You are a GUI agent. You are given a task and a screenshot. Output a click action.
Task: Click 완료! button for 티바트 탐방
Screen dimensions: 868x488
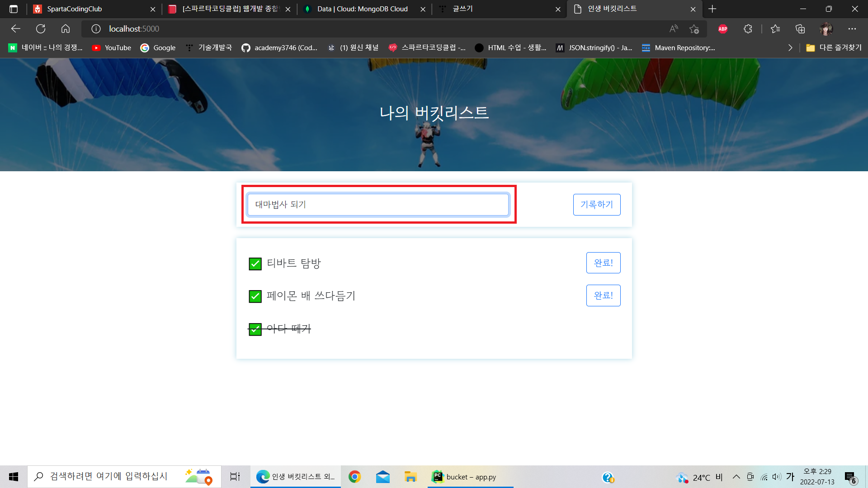click(x=603, y=263)
